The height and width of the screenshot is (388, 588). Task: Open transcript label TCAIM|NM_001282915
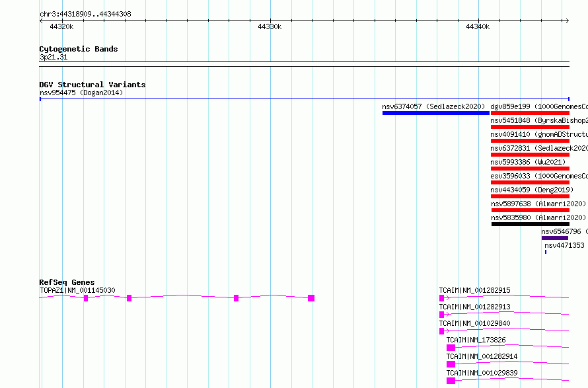pyautogui.click(x=475, y=290)
